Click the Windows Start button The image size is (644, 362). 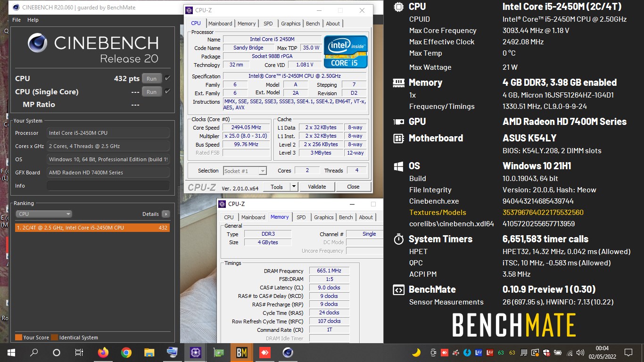(11, 352)
